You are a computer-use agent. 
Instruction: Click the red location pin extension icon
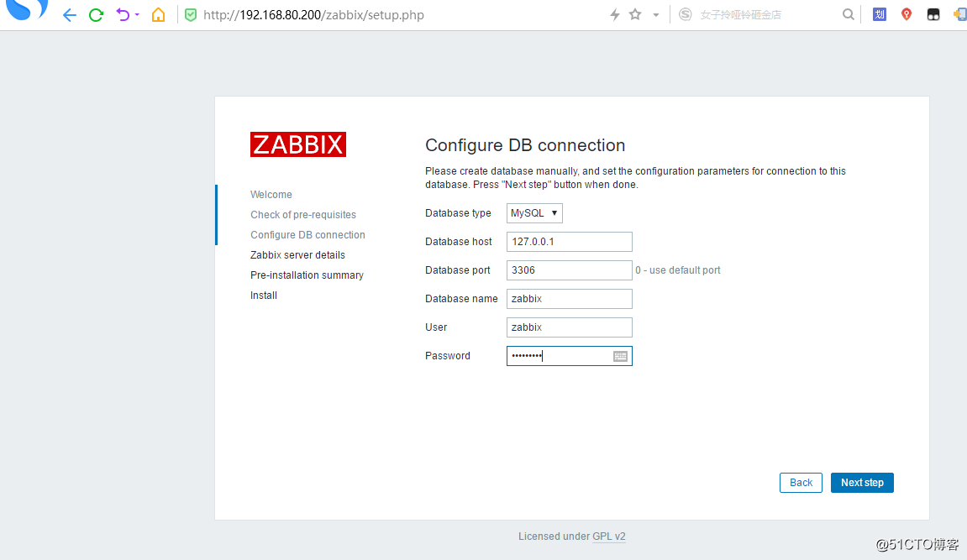906,14
